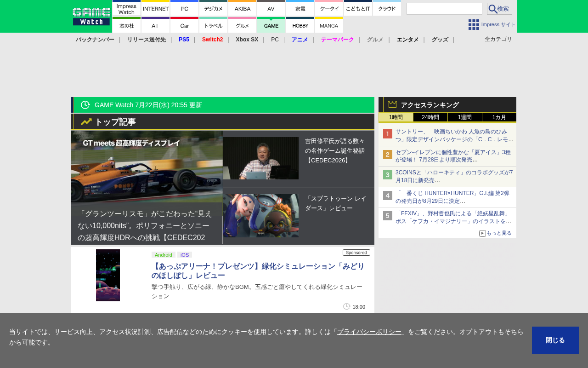Switch ranking to 1カ月
588x368 pixels.
click(499, 117)
